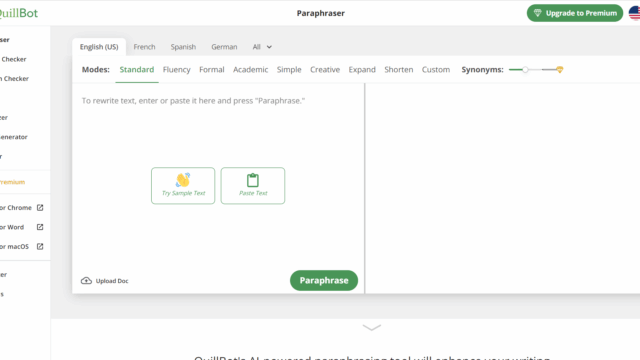Click Upgrade to Premium button

[575, 13]
